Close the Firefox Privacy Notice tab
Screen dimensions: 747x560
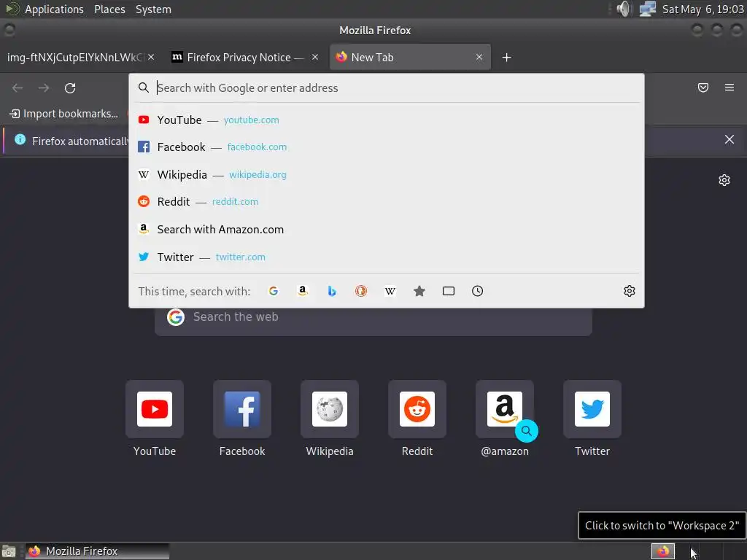pos(315,57)
